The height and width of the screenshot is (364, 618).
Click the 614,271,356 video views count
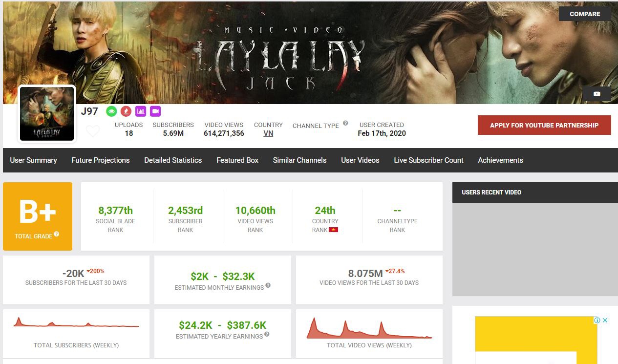point(224,133)
